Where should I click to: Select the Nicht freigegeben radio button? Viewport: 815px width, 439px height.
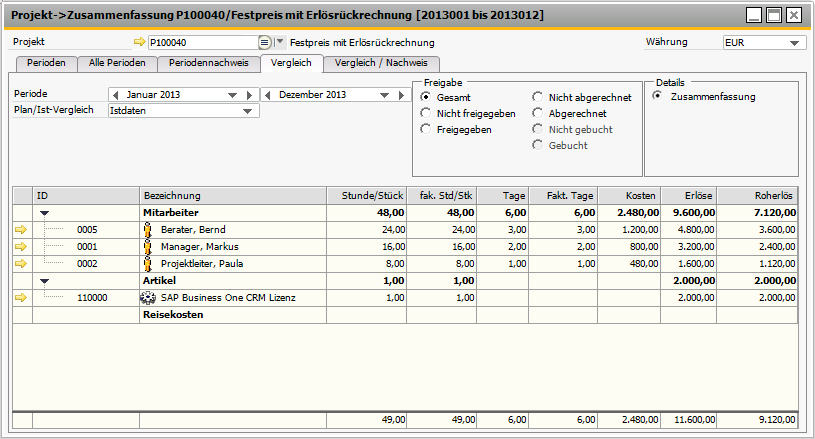426,113
